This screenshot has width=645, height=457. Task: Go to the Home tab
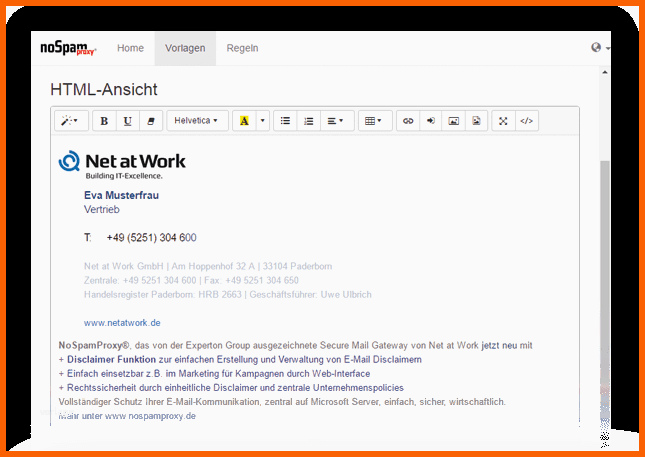pyautogui.click(x=130, y=48)
